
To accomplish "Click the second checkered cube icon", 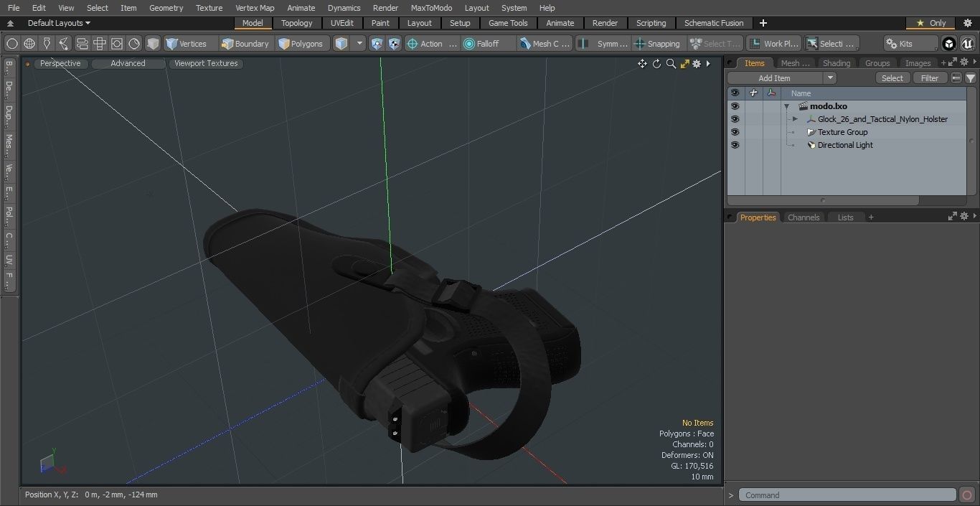I will coord(395,44).
